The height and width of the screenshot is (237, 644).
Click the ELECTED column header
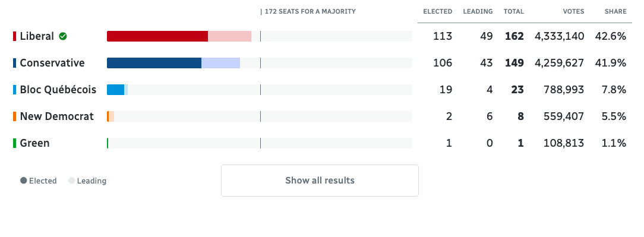(438, 11)
